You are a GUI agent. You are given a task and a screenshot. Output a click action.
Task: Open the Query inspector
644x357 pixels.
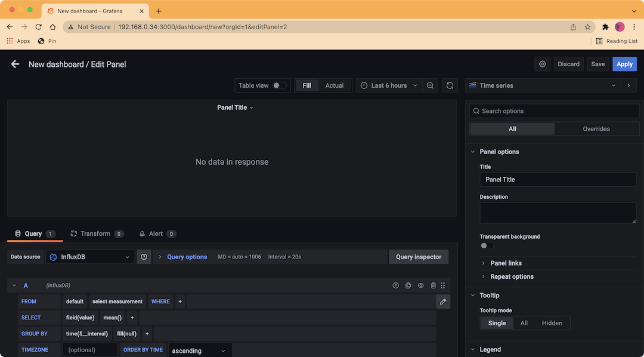(x=419, y=257)
